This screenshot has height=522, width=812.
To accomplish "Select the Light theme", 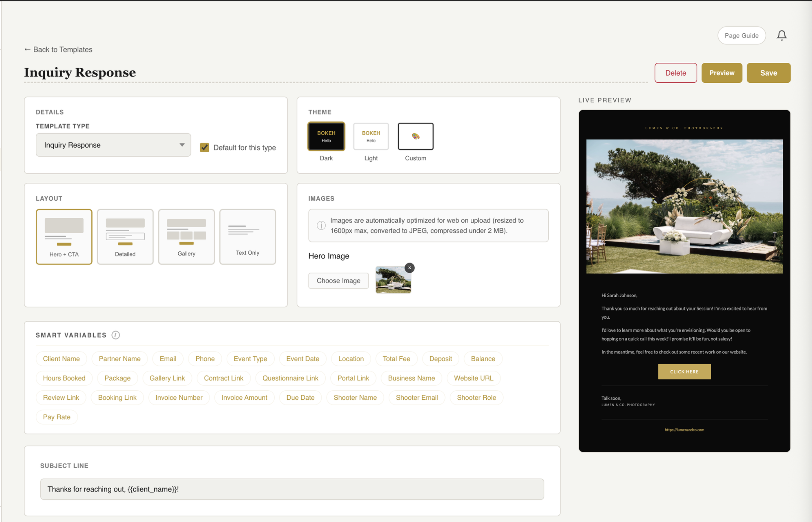I will pyautogui.click(x=371, y=136).
